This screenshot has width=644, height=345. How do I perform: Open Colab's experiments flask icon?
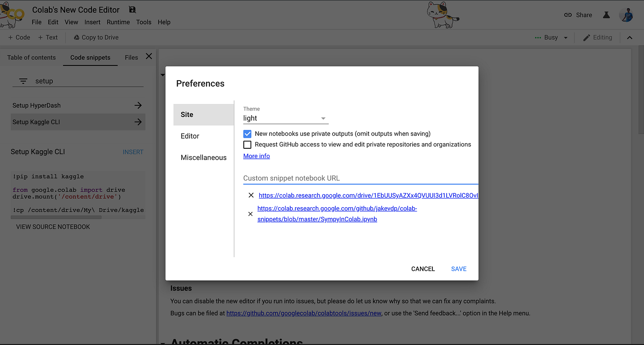pyautogui.click(x=606, y=15)
